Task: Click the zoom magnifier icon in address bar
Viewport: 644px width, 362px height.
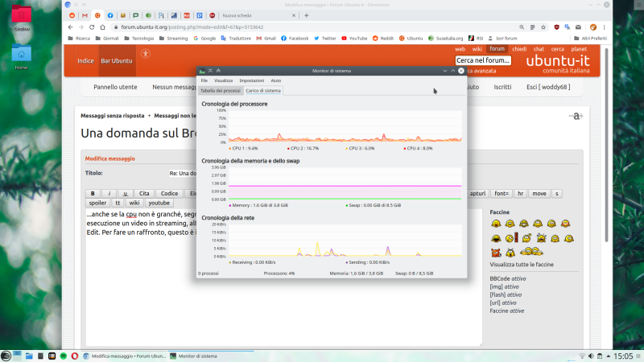Action: pyautogui.click(x=522, y=27)
